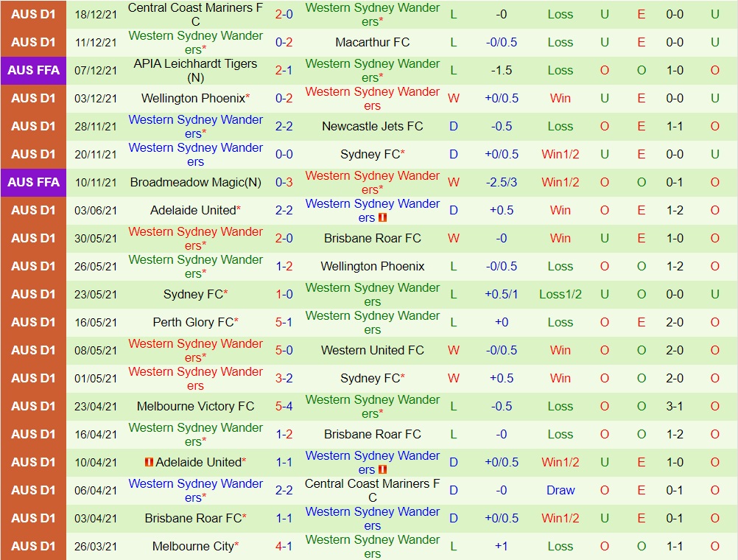Image resolution: width=738 pixels, height=560 pixels.
Task: Click the date 28/11/21
Action: pos(96,127)
